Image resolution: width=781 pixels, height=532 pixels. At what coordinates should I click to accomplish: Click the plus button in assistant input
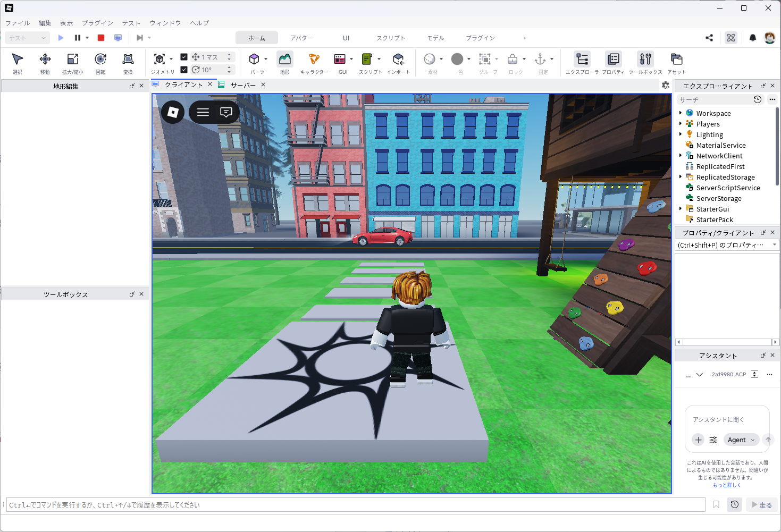click(699, 440)
